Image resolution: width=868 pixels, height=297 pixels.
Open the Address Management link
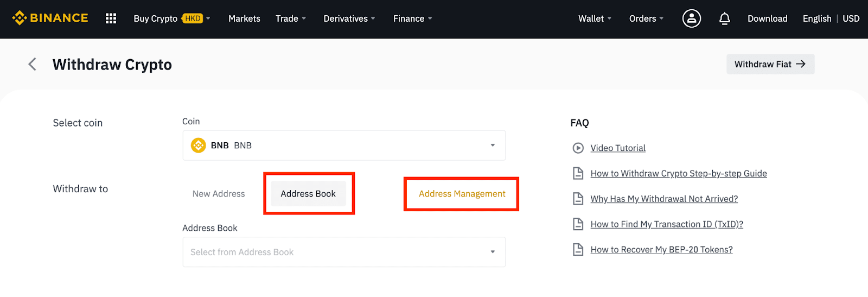coord(462,194)
